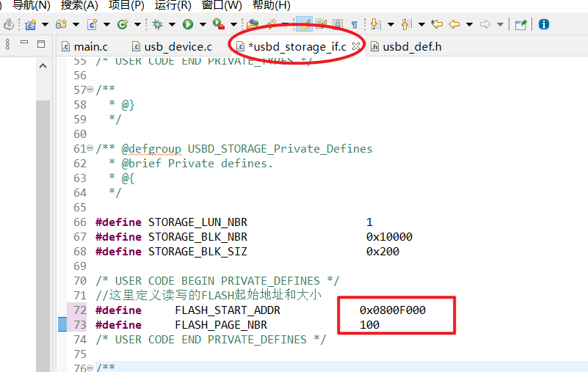Click the value 100 on line 73
Viewport: 588px width, 372px height.
tap(369, 325)
